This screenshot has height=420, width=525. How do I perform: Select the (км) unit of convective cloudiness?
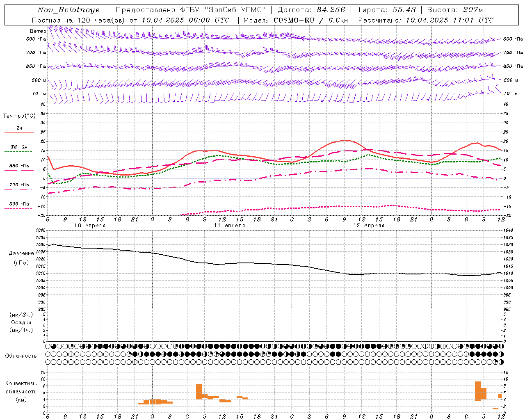click(21, 399)
